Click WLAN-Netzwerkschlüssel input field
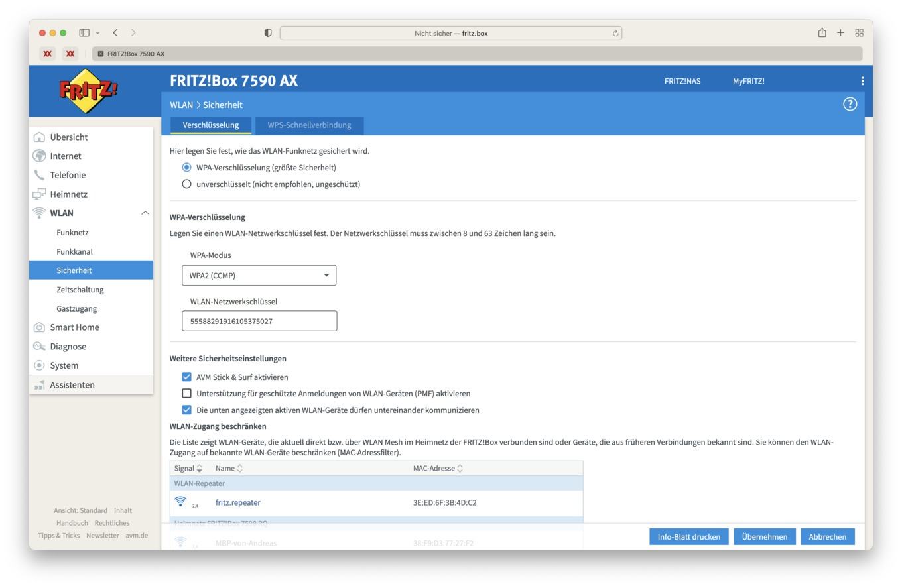Image resolution: width=902 pixels, height=588 pixels. 259,321
